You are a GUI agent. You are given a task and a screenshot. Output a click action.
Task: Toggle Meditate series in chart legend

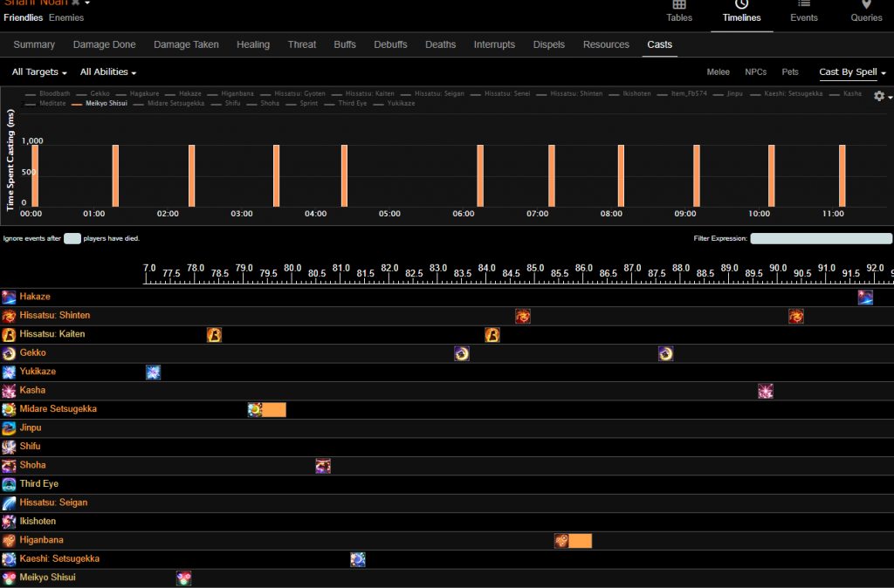pyautogui.click(x=46, y=103)
